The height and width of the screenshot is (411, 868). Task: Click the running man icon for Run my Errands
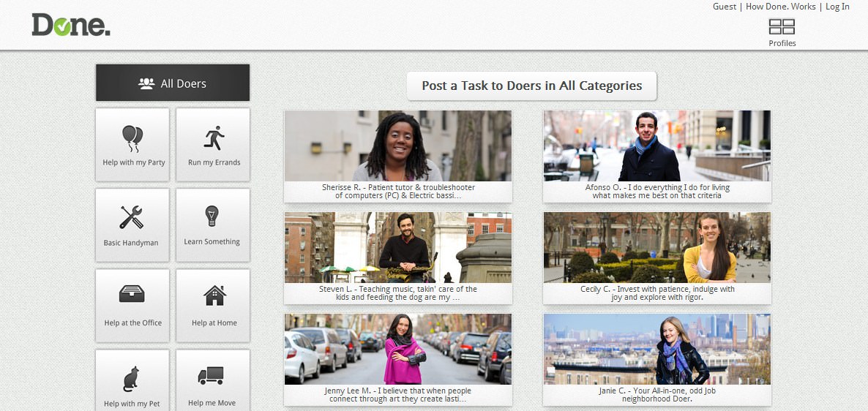(x=214, y=137)
